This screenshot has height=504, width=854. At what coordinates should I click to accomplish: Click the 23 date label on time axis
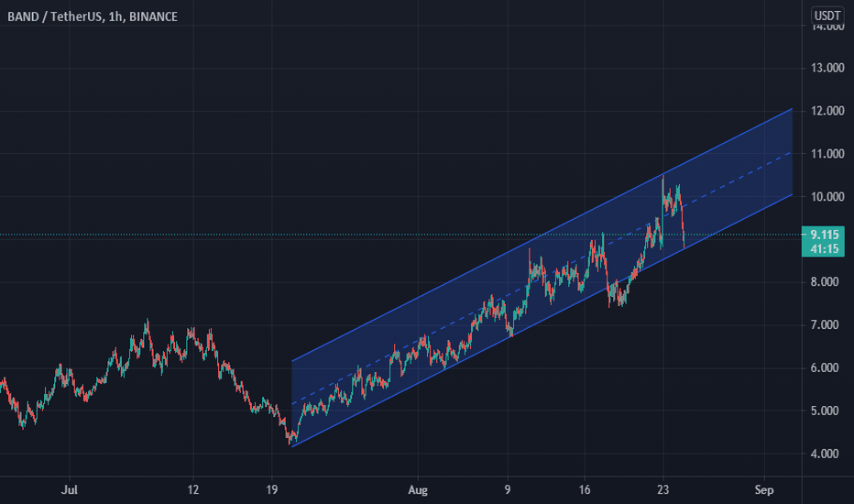pos(662,490)
